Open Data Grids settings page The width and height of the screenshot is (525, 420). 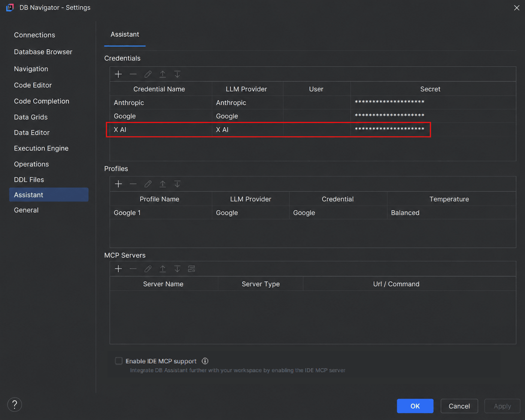tap(31, 117)
